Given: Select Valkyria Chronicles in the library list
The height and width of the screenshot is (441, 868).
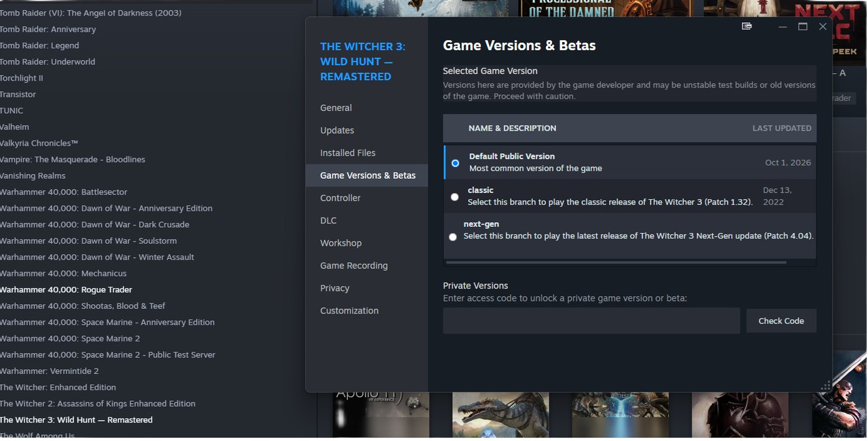Looking at the screenshot, I should (39, 143).
